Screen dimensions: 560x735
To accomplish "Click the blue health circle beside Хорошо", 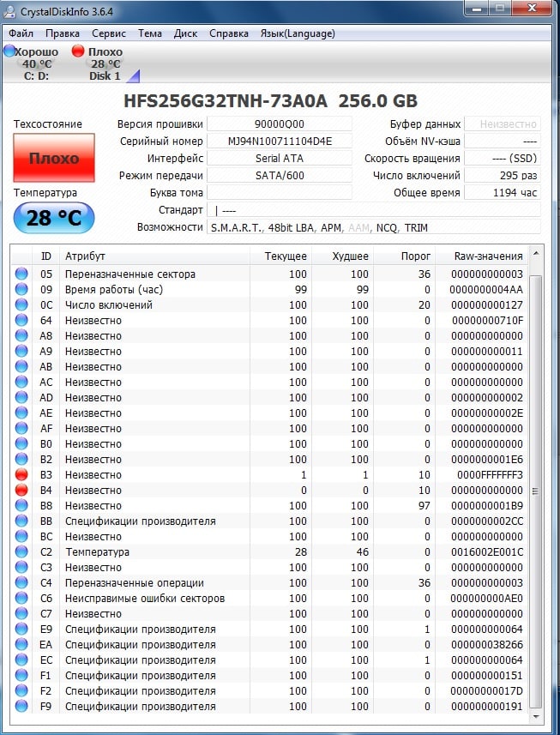I will click(x=9, y=51).
